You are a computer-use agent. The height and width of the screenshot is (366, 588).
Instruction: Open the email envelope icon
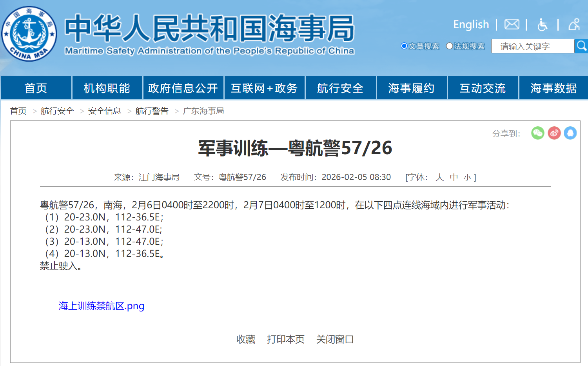point(512,24)
